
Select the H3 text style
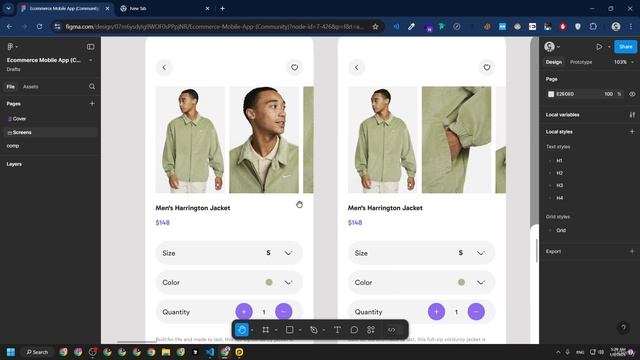(559, 185)
